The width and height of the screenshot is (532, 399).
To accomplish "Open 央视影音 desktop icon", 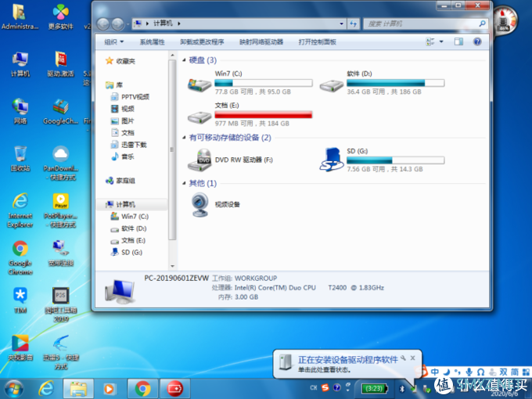I will tap(20, 347).
